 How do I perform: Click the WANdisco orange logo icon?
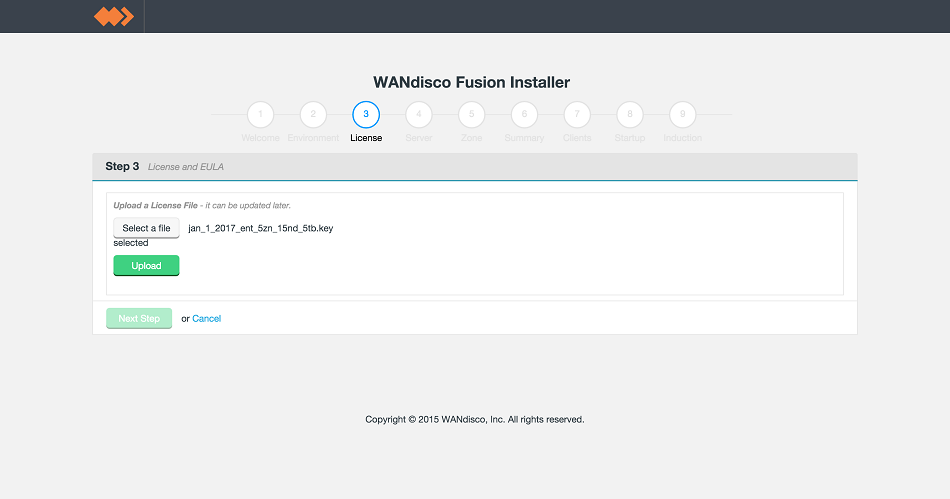[114, 16]
